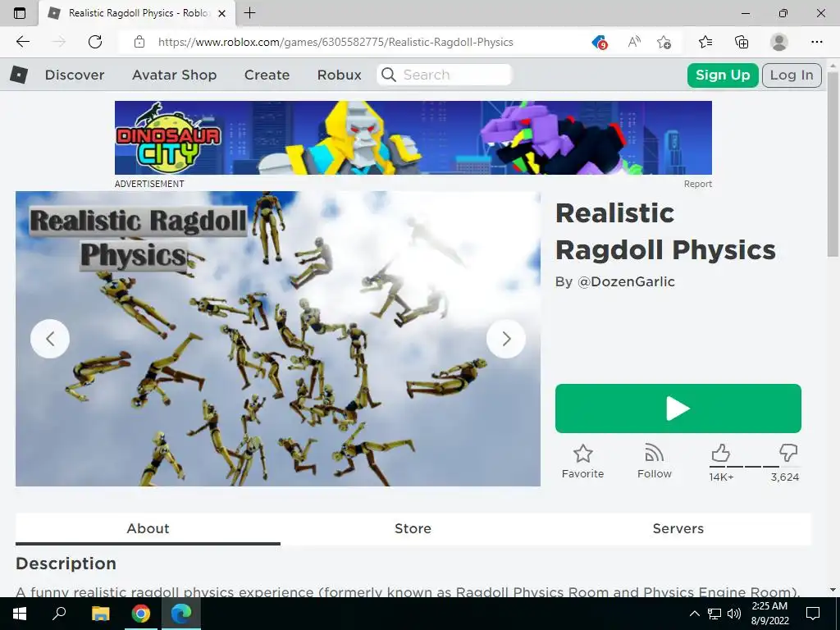The height and width of the screenshot is (630, 840).
Task: View site info via the lock icon
Action: click(x=139, y=42)
